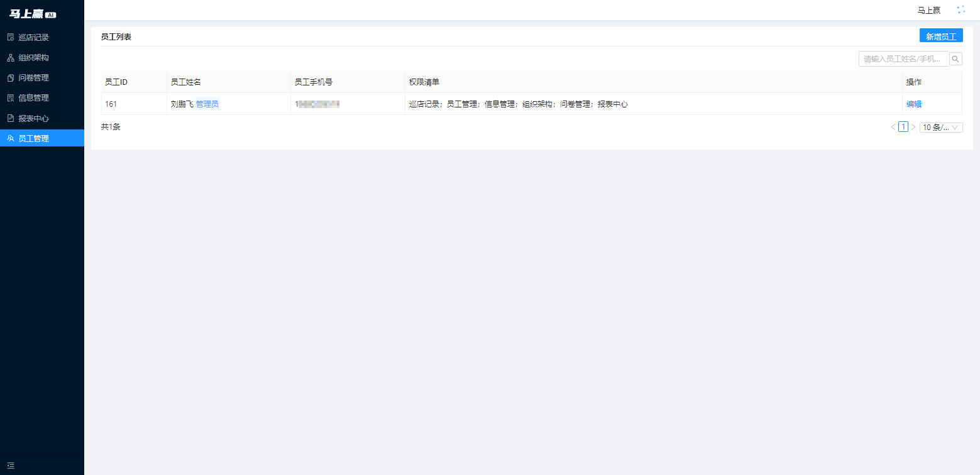Screen dimensions: 980x475
Task: Click the permissions list text starting 巡店记录
Action: (x=519, y=104)
